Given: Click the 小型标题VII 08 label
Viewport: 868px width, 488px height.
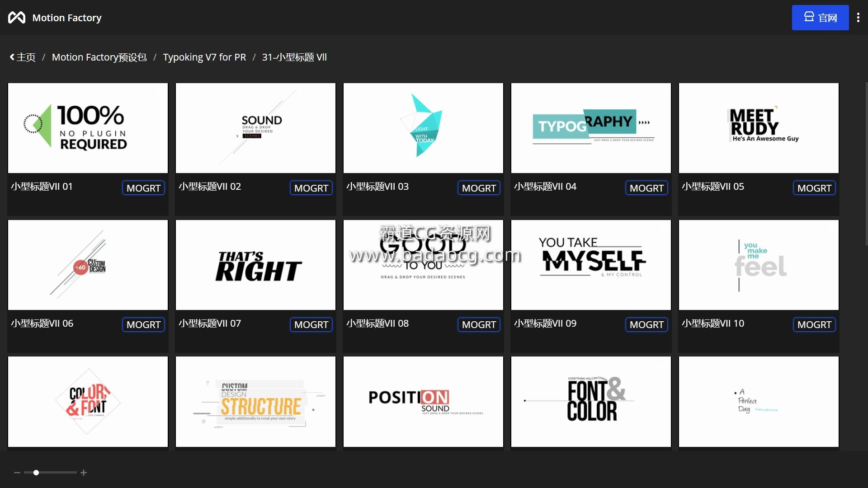Looking at the screenshot, I should pos(377,324).
